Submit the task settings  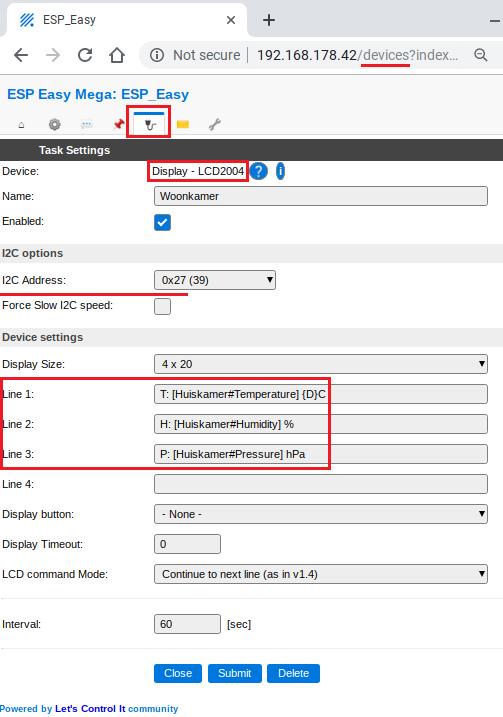point(235,674)
